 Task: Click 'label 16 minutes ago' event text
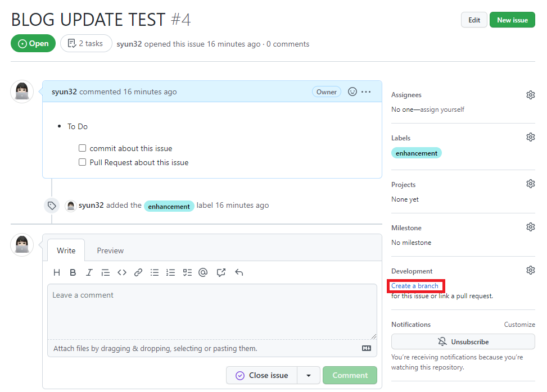[x=233, y=205]
